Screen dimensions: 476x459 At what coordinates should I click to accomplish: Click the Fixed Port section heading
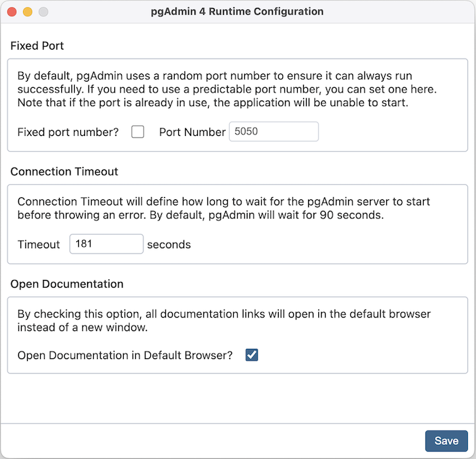coord(37,46)
